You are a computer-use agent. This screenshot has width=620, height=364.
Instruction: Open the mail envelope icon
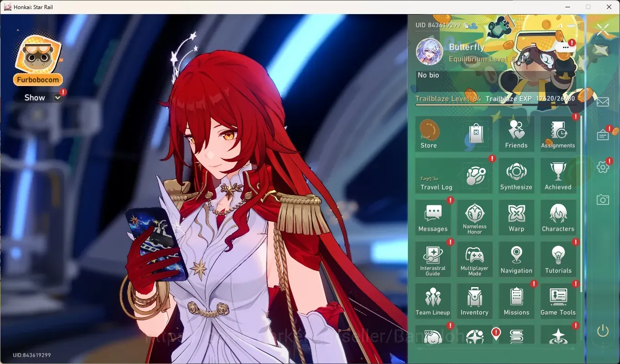pyautogui.click(x=603, y=101)
